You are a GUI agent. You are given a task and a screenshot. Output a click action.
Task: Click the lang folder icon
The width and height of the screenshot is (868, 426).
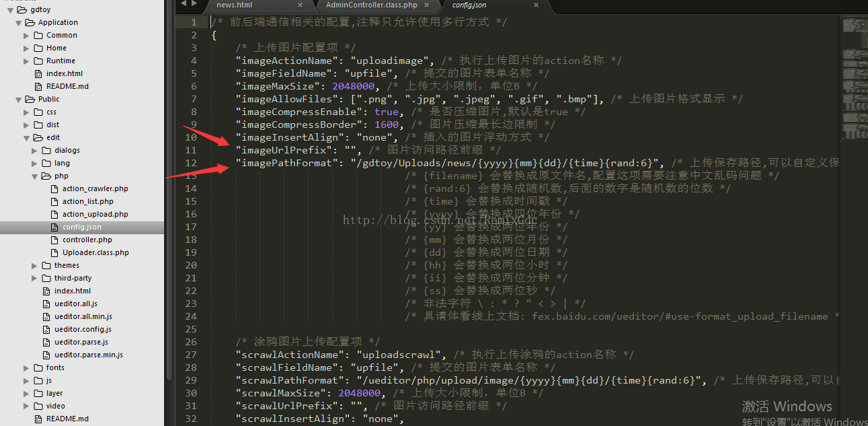(x=46, y=163)
